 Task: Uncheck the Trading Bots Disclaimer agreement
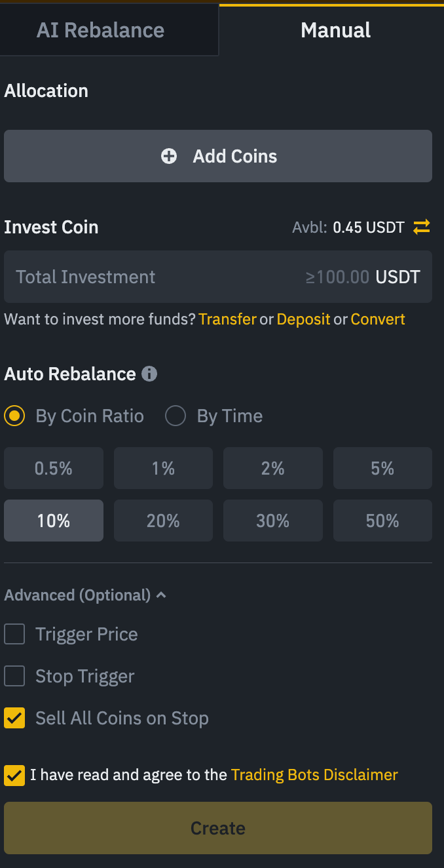pos(14,775)
